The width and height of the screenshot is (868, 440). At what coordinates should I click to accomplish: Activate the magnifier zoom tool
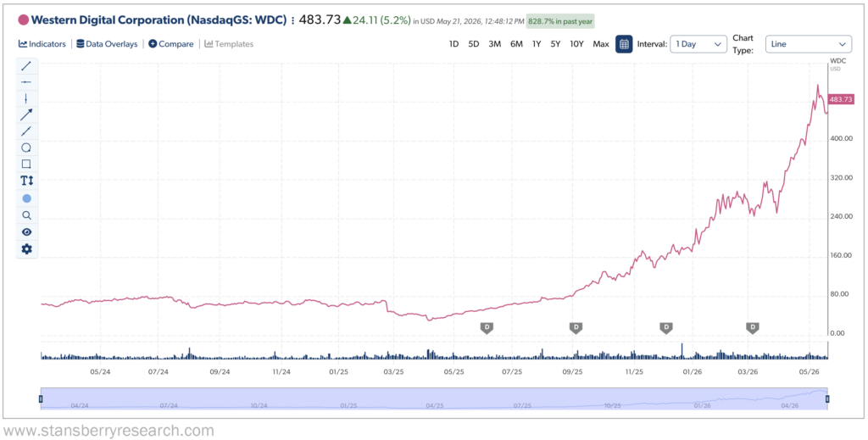tap(26, 215)
